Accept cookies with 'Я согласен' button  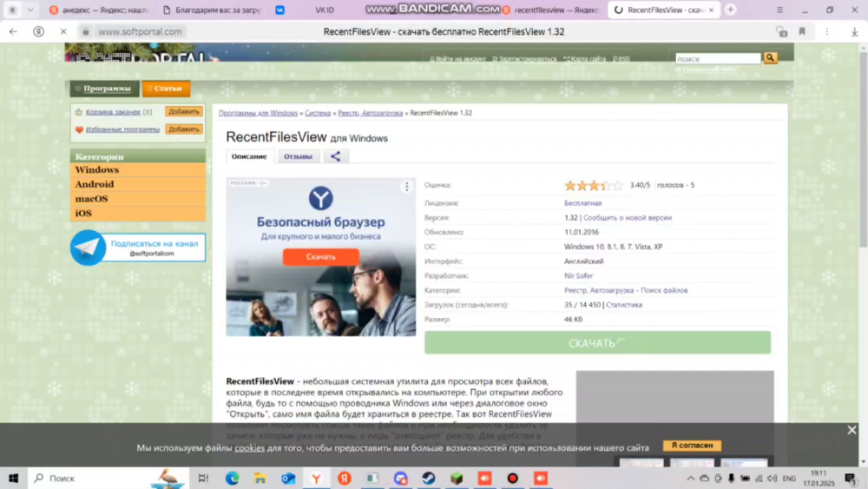[692, 446]
